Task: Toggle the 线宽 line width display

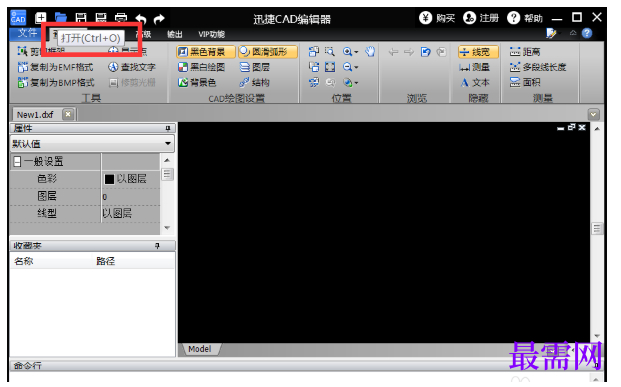Action: tap(478, 52)
